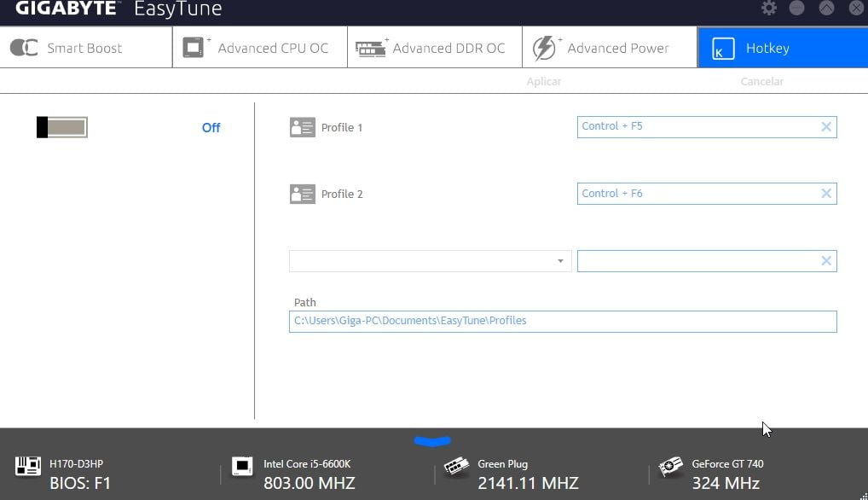Click the Advanced DDR OC memory icon
Screen dimensions: 868x500
point(370,49)
